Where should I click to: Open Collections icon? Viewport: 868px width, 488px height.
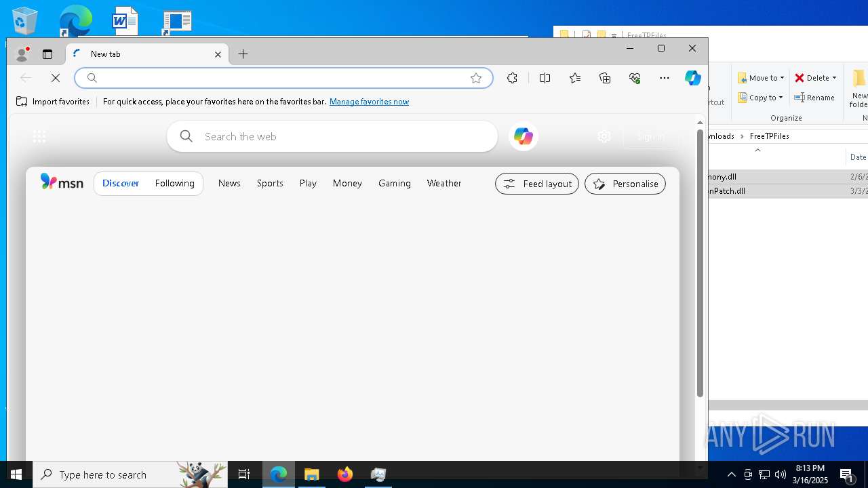pos(605,78)
